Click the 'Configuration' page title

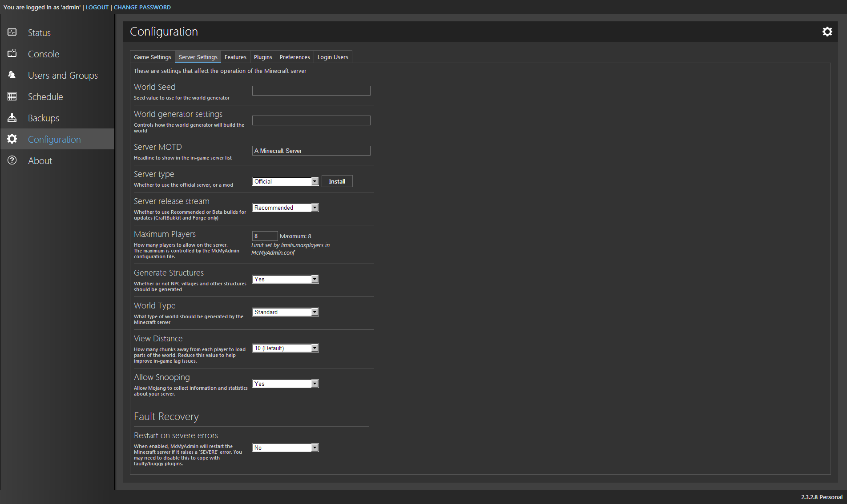(164, 32)
